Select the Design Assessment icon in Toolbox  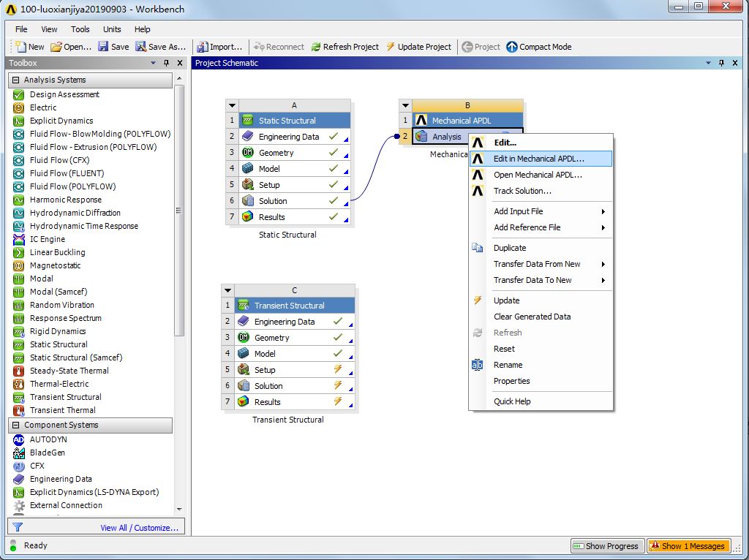tap(18, 94)
